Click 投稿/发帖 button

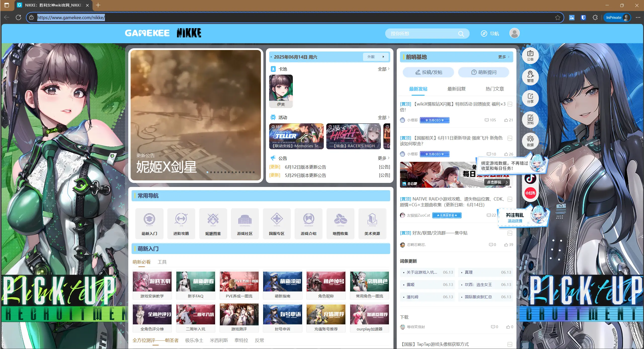click(x=428, y=72)
